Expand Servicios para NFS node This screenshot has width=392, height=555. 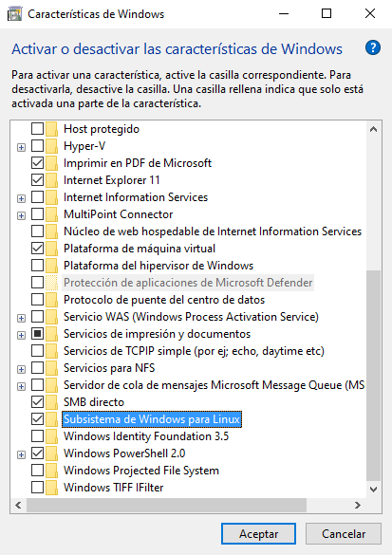21,370
